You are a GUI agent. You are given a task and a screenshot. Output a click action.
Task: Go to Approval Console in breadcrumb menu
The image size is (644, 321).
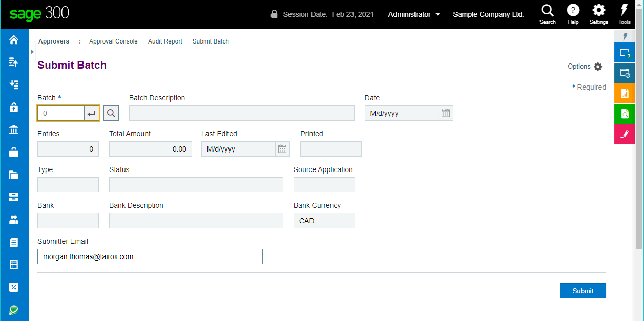pos(113,41)
